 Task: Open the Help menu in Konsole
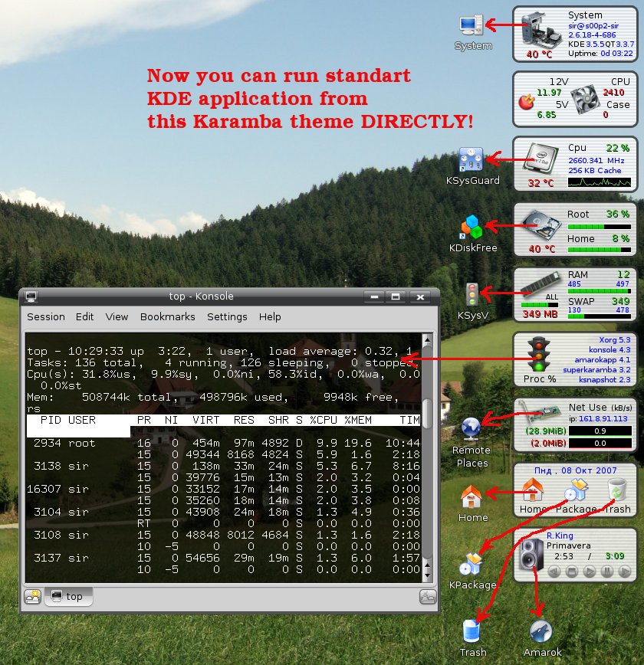270,317
